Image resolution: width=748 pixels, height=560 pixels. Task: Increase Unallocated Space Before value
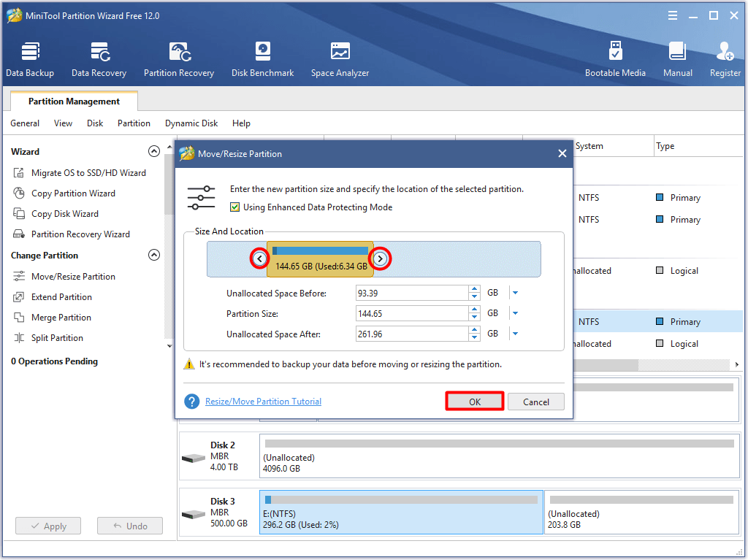474,289
